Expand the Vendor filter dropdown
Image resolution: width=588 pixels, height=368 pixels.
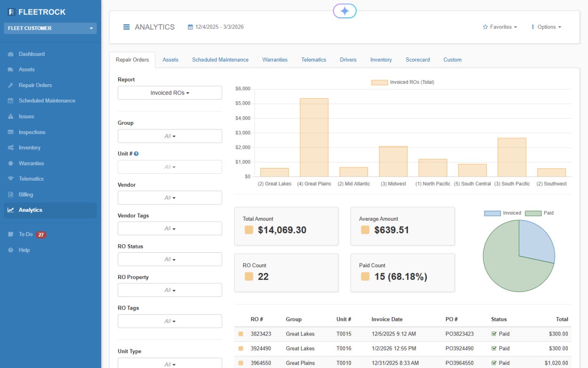coord(169,198)
